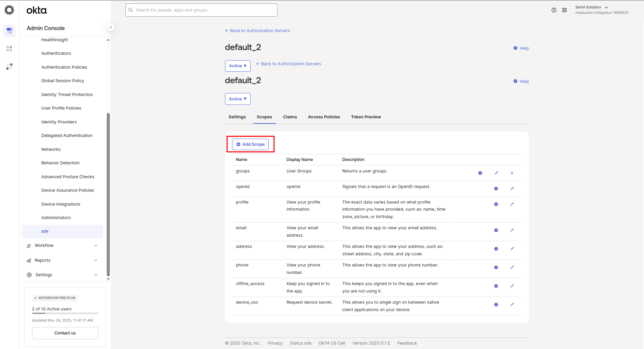Open the Access Policies tab
The width and height of the screenshot is (644, 349).
[324, 117]
